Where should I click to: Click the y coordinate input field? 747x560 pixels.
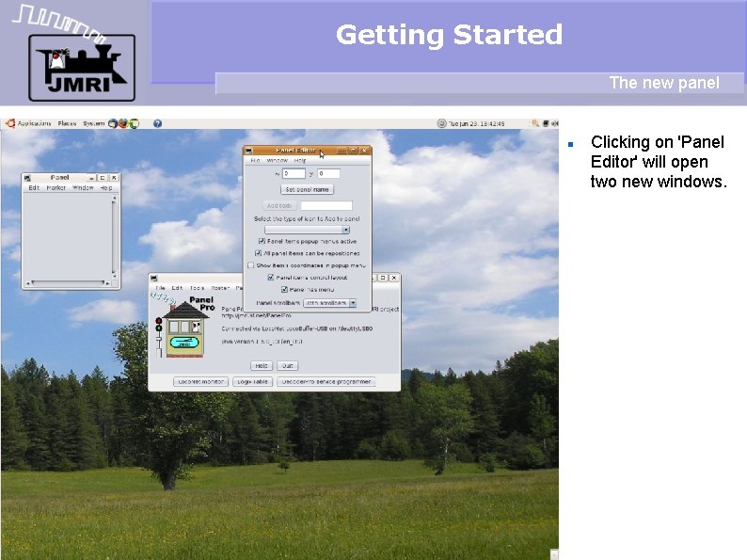(x=328, y=174)
